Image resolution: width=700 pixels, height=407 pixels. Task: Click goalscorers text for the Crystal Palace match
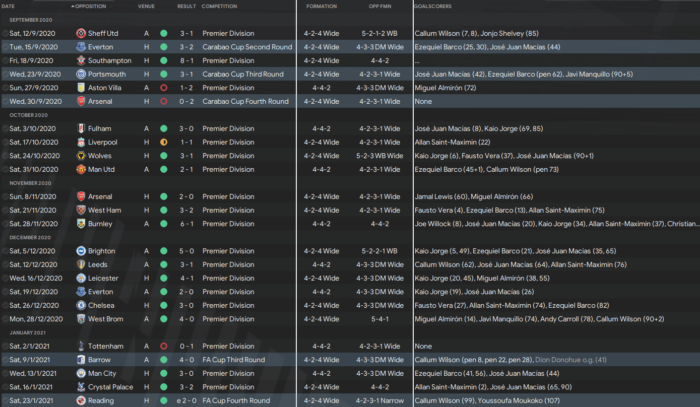point(493,387)
